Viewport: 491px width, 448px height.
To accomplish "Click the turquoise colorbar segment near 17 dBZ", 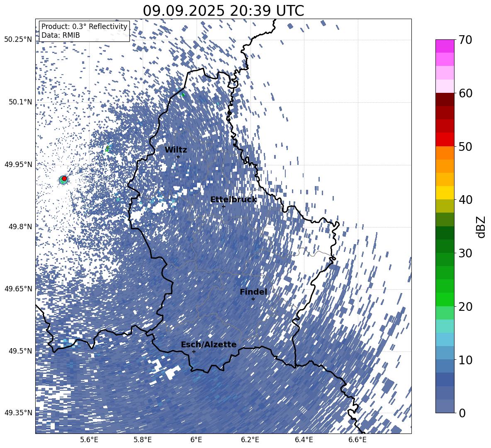I will pyautogui.click(x=445, y=326).
